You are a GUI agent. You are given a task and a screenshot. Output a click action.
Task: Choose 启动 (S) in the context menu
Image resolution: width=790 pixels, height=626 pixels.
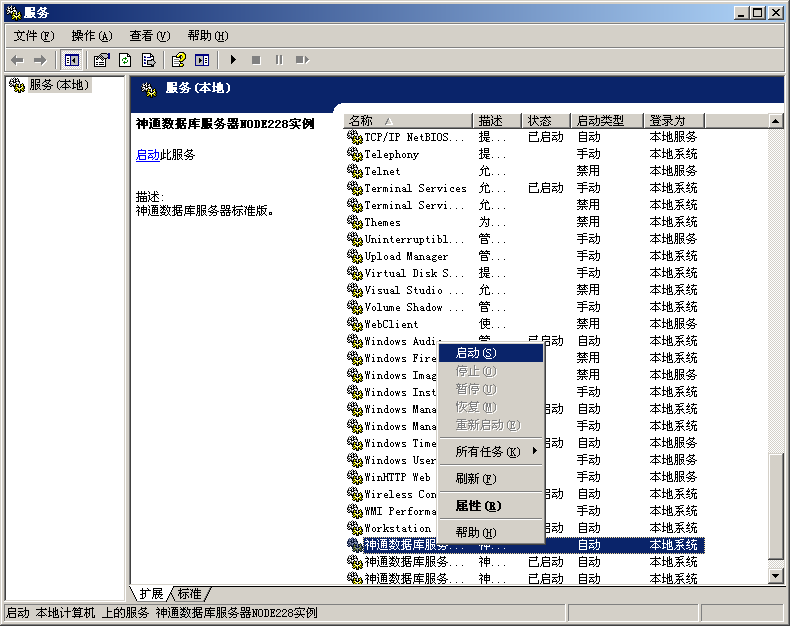pos(490,352)
